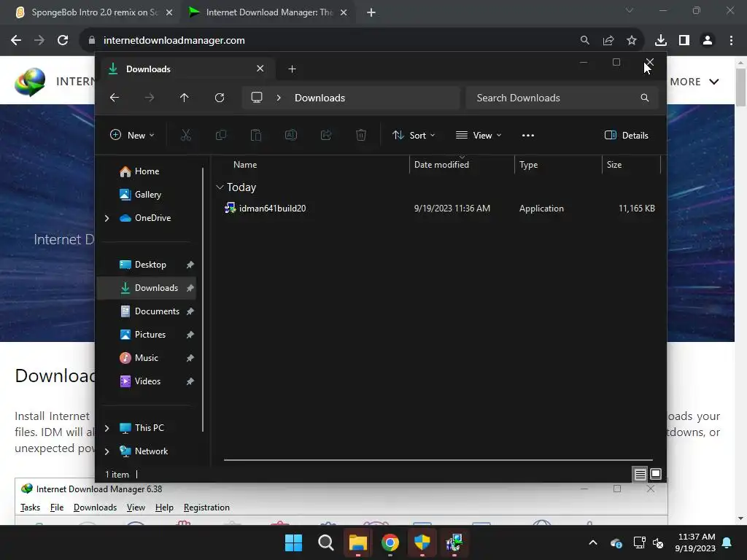Open Registration menu in Internet Download Manager
747x560 pixels.
(206, 507)
